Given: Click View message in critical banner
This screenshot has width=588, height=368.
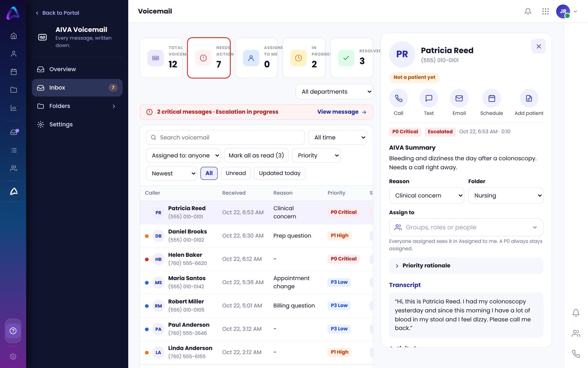Looking at the screenshot, I should pos(342,112).
